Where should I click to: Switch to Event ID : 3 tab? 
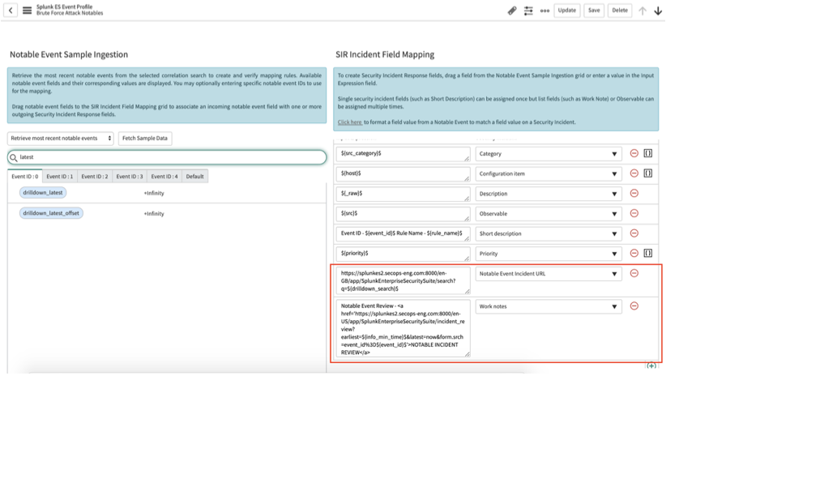(x=130, y=176)
